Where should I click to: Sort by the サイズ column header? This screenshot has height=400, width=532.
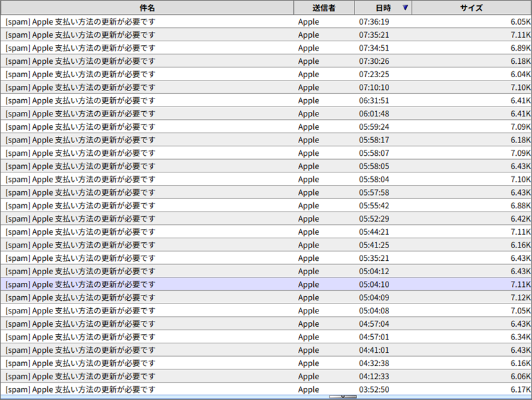coord(471,7)
